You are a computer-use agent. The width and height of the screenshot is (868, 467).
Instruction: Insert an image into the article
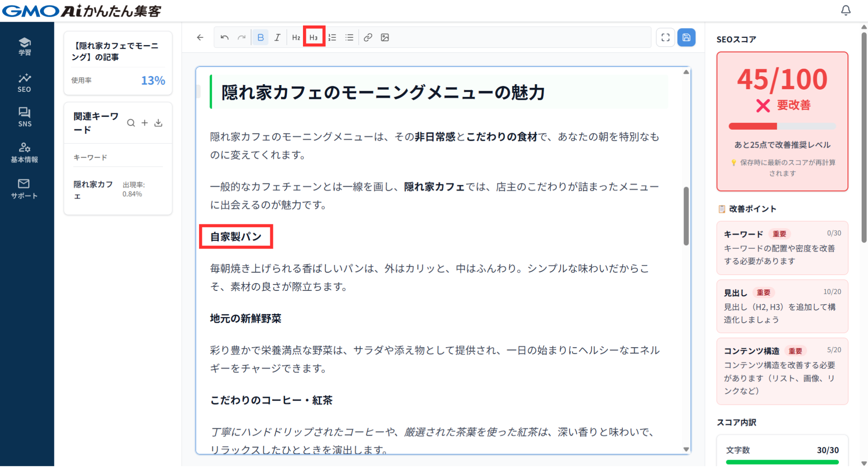click(385, 37)
